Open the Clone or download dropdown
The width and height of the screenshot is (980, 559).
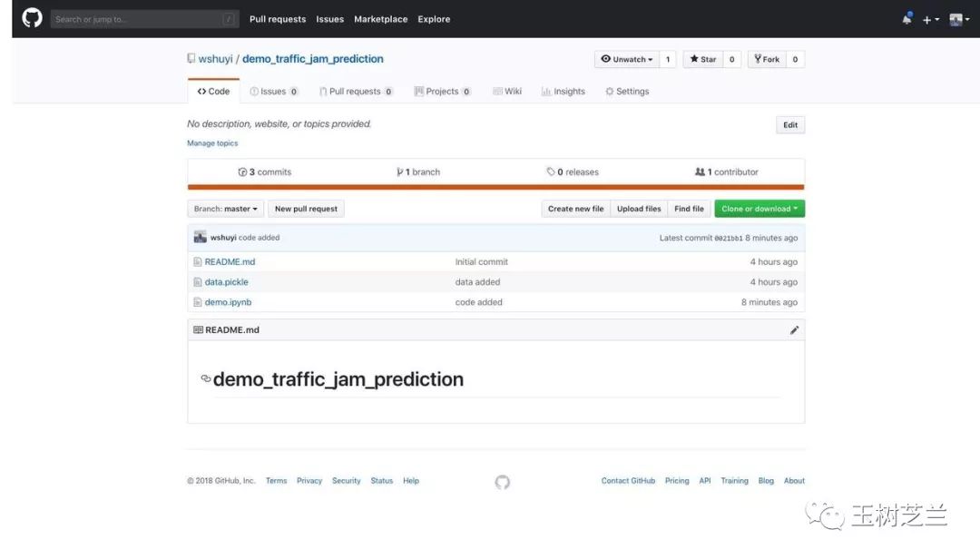pyautogui.click(x=759, y=209)
